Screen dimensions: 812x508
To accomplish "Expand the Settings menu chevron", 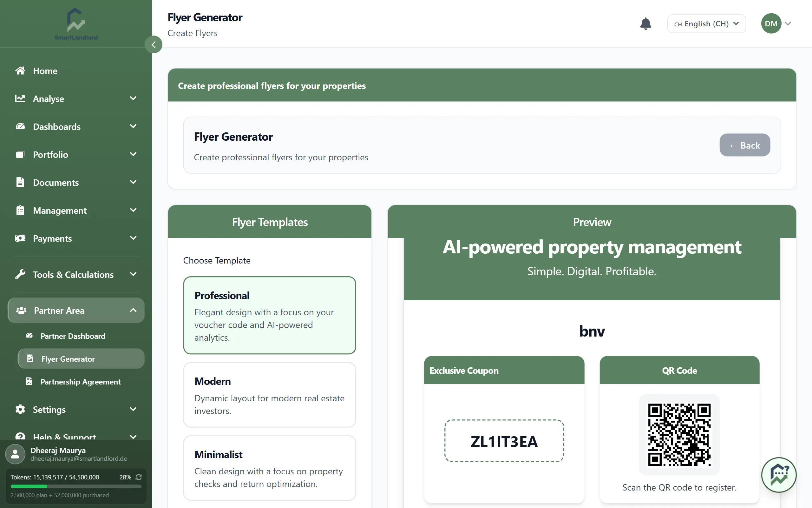I will point(133,409).
